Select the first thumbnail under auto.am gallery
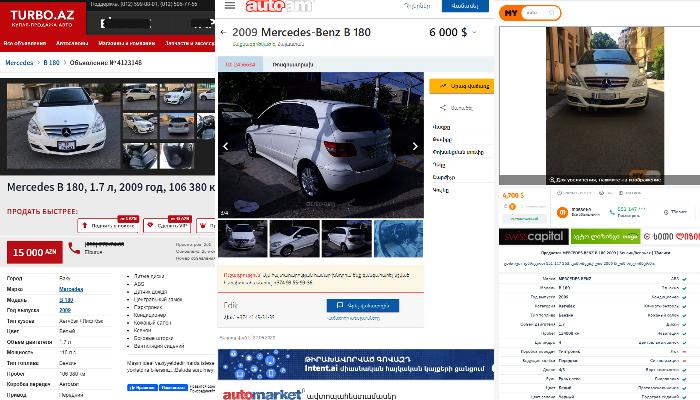Screen dimensions: 700x400 (243, 238)
